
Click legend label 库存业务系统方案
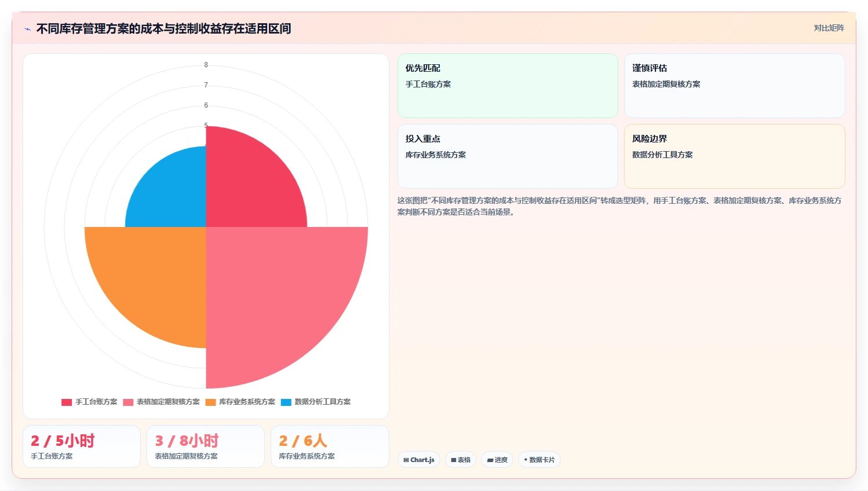point(247,402)
